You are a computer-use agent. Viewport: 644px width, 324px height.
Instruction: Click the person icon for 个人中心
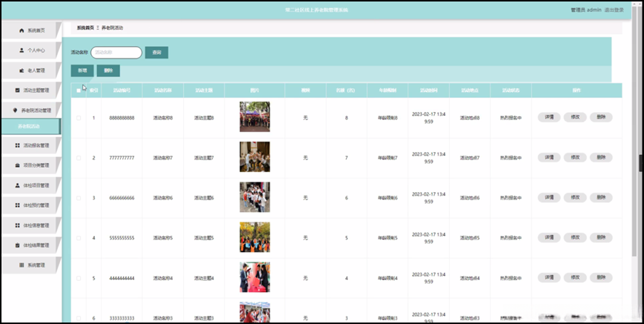[21, 50]
